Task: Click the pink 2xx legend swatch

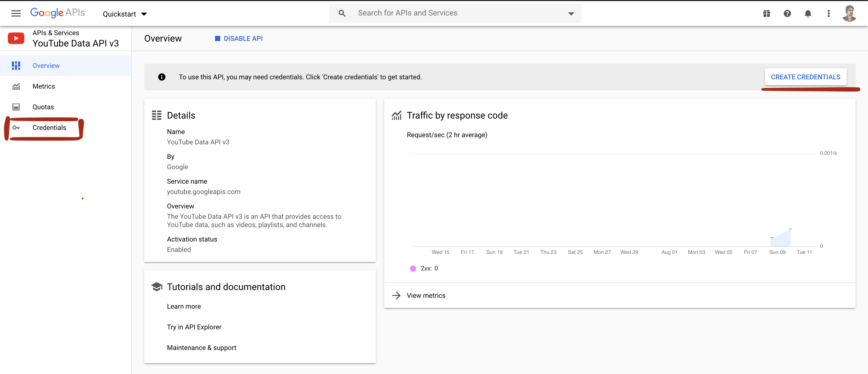Action: 413,268
